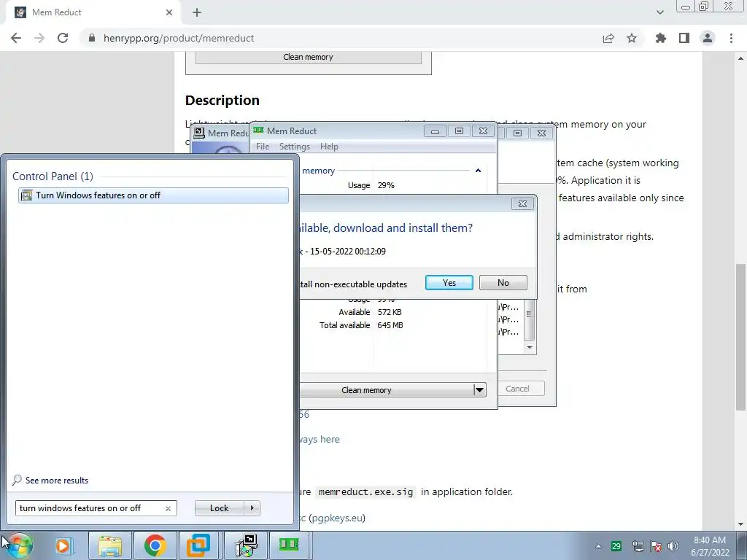Close the Mem Reduct application window
Image resolution: width=747 pixels, height=560 pixels.
click(483, 131)
